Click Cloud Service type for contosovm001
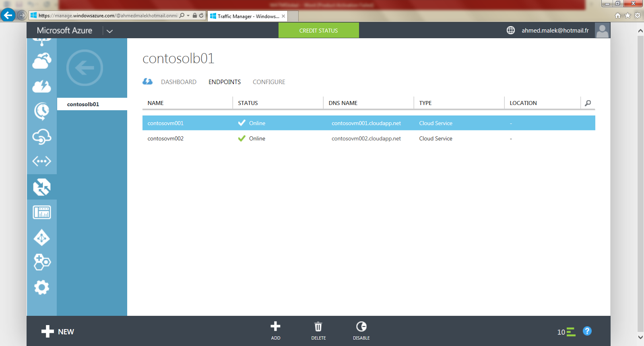This screenshot has width=644, height=346. point(436,123)
